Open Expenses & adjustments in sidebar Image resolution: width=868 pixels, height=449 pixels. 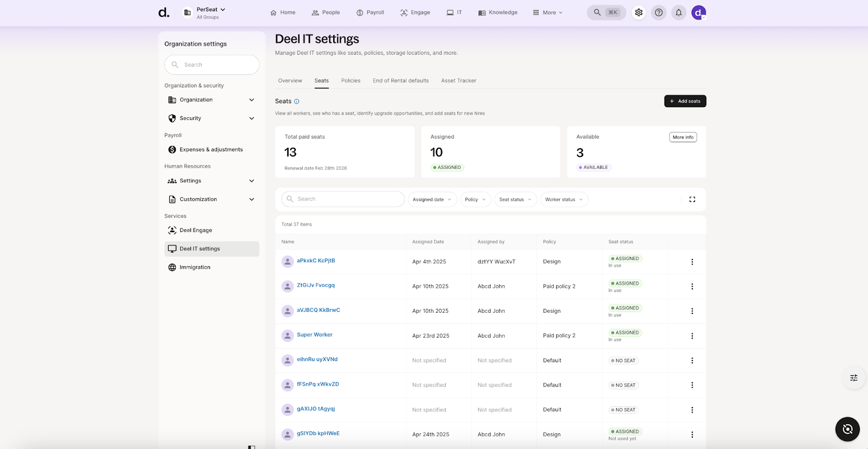pos(212,149)
